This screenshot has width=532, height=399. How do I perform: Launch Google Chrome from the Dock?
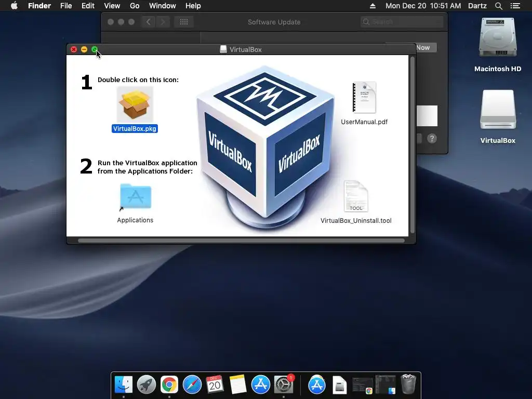point(169,385)
